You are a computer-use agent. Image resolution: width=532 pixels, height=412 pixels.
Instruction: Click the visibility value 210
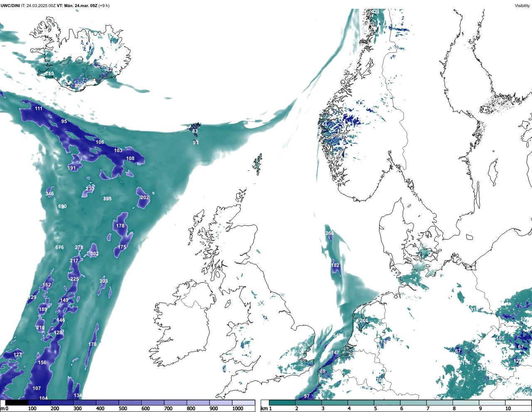40,328
